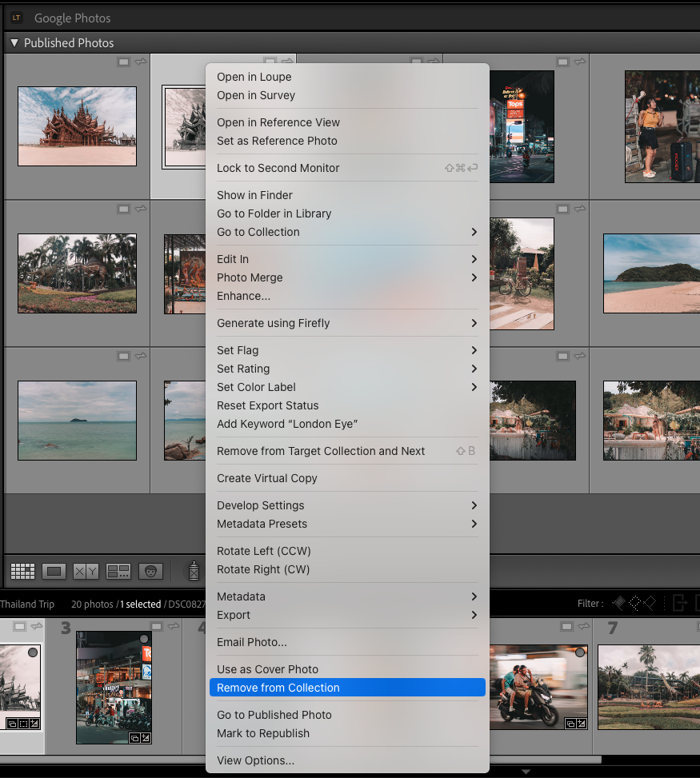Select the motorcycle photo thumbnail in the filmstrip
This screenshot has height=778, width=700.
click(538, 687)
